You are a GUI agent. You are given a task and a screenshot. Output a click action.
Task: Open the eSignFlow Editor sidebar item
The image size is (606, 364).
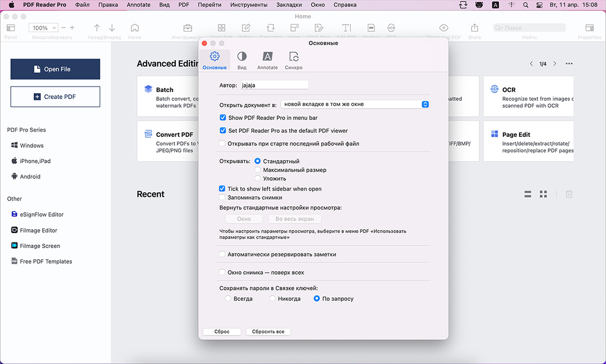37,215
